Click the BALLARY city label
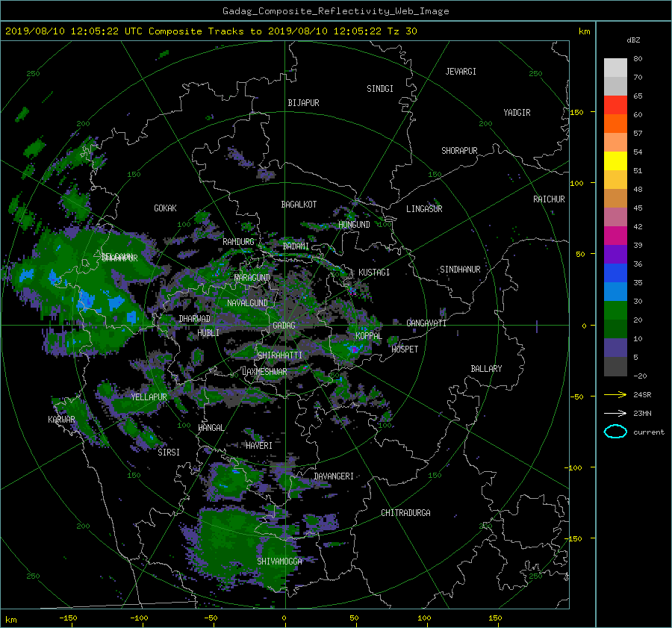 tap(486, 369)
